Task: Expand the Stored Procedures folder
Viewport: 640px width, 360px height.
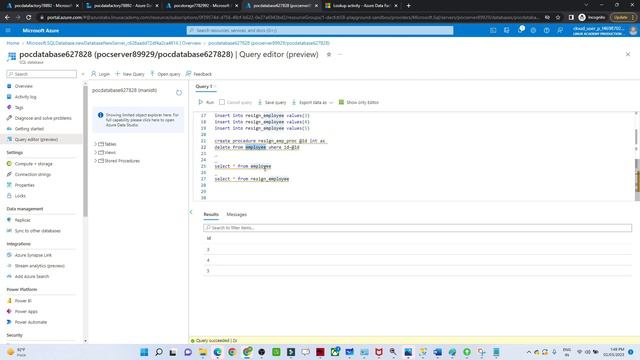Action: coord(96,161)
